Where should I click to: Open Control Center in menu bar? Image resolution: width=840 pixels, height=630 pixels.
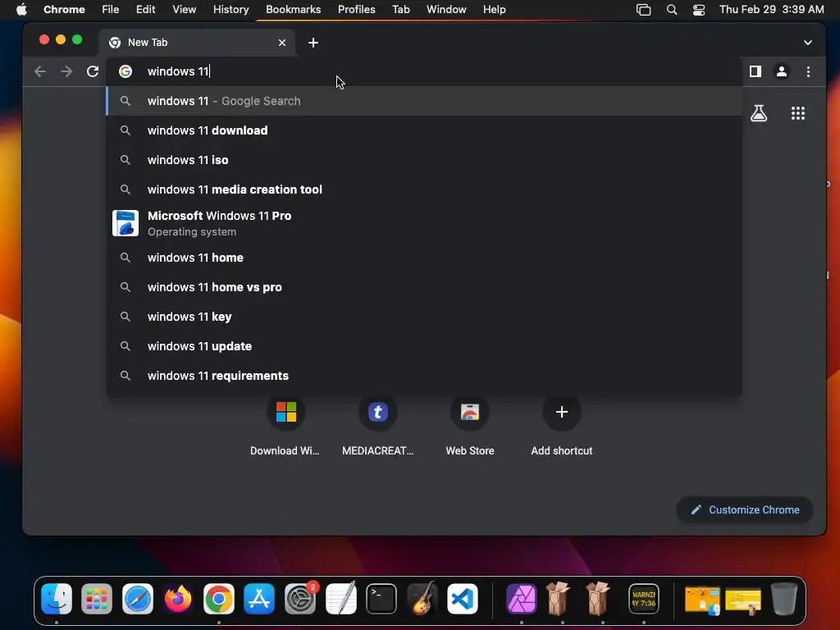pos(699,10)
